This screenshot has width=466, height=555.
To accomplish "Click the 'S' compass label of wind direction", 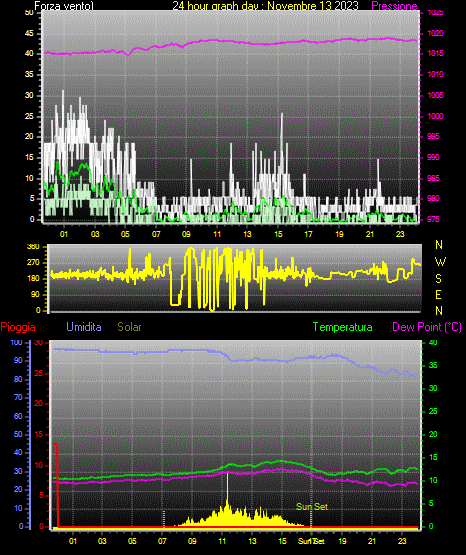I will click(438, 279).
